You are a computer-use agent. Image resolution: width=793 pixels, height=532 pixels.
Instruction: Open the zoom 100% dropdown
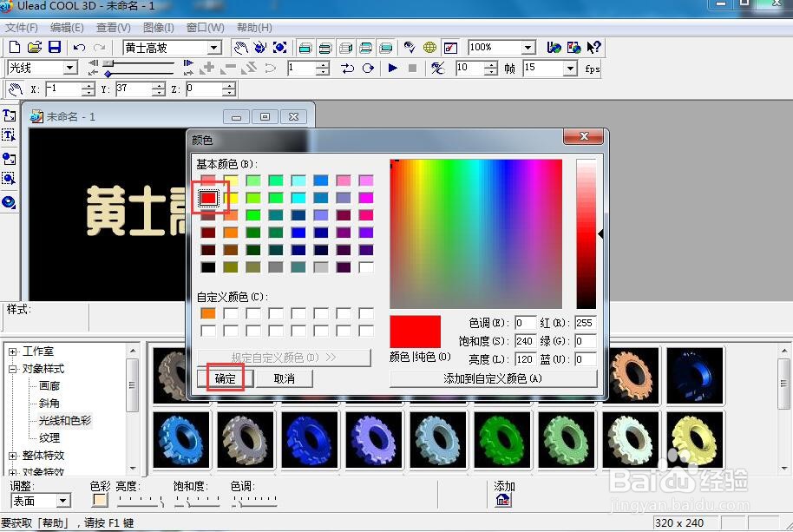(x=528, y=48)
